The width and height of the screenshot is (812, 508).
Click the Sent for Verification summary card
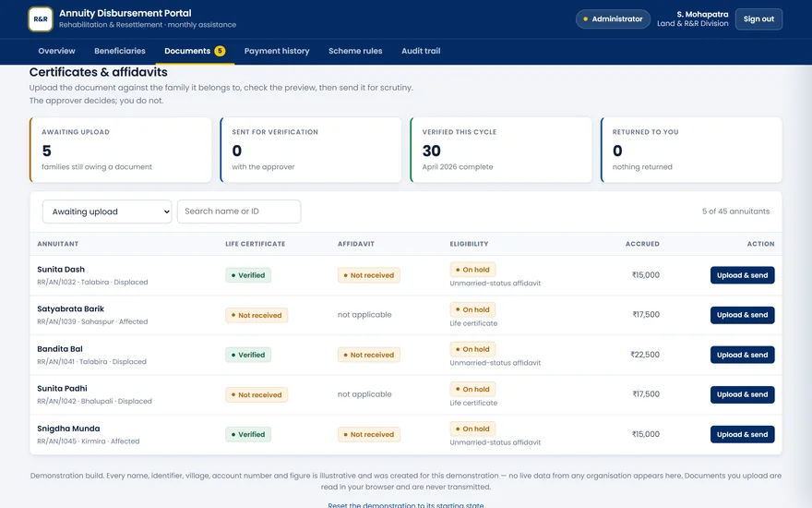point(311,150)
